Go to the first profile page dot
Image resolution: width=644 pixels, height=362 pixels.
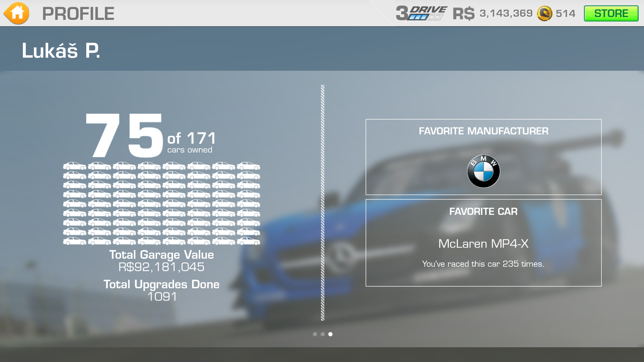point(315,334)
